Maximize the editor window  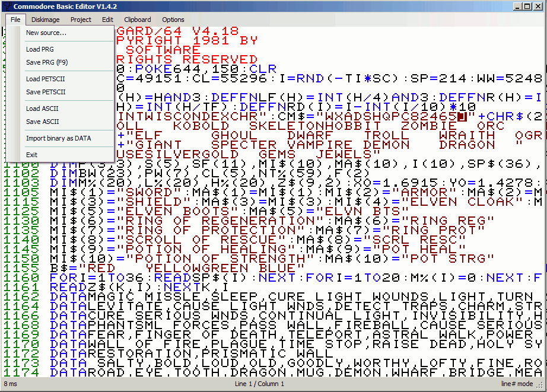tap(527, 7)
